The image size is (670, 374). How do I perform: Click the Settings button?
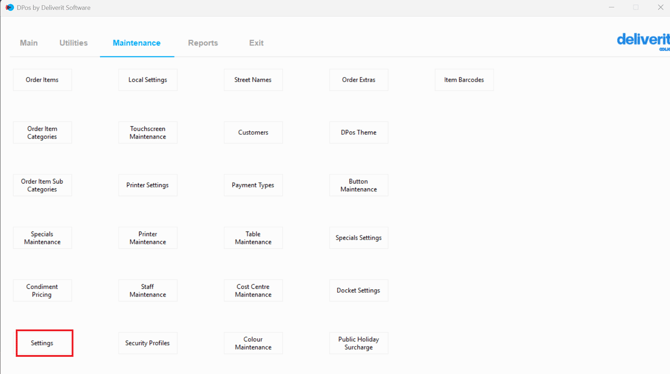44,343
